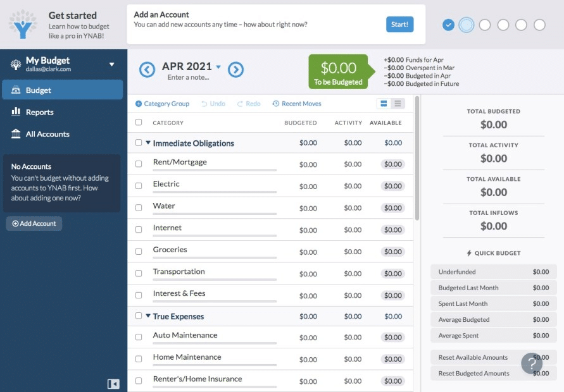
Task: Click the Quick Budget lightning icon
Action: click(469, 253)
